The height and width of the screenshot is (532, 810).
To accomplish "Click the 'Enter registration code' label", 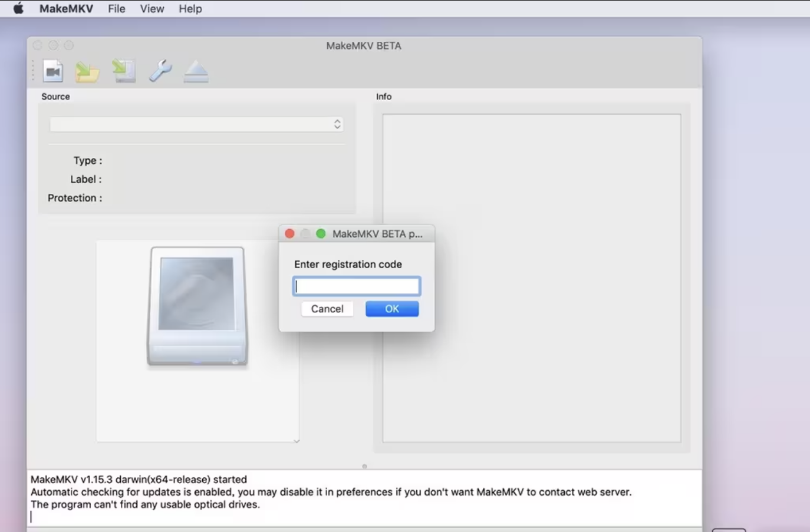I will (x=348, y=265).
